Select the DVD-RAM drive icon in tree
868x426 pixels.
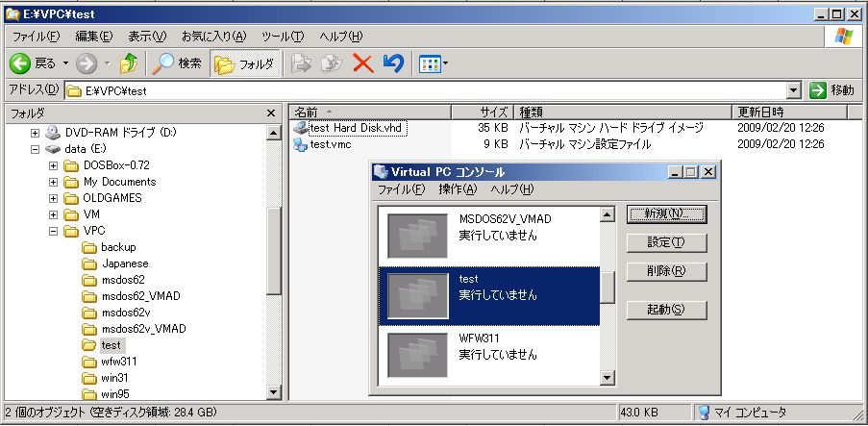(53, 133)
